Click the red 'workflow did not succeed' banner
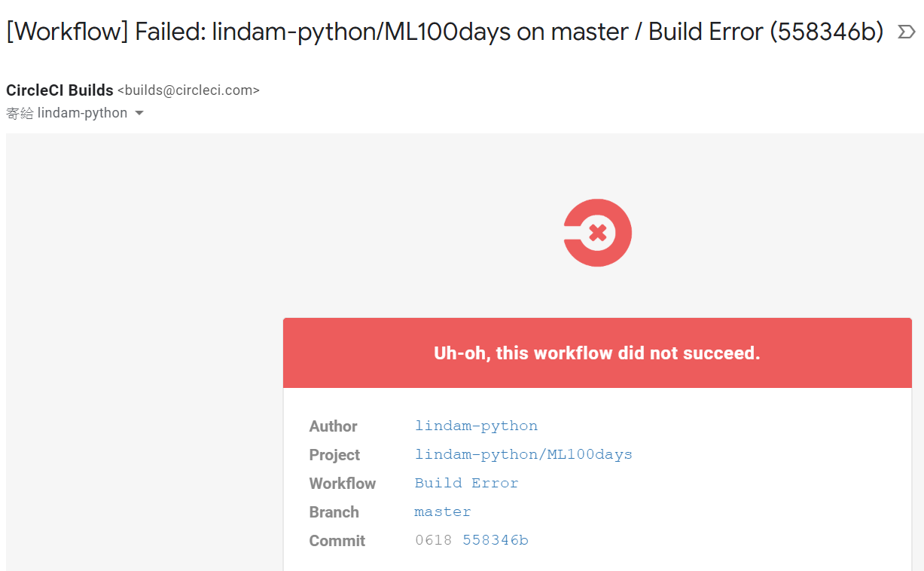This screenshot has width=924, height=571. coord(597,353)
